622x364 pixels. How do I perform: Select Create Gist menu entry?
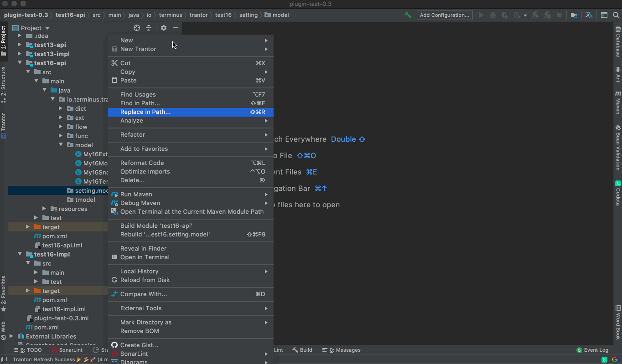pos(191,345)
